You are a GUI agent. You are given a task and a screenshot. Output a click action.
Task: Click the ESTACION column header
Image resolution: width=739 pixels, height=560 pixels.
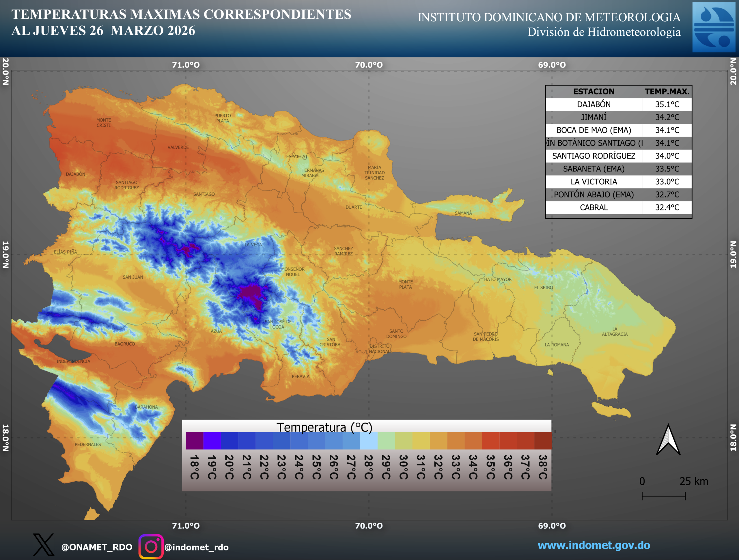point(594,92)
